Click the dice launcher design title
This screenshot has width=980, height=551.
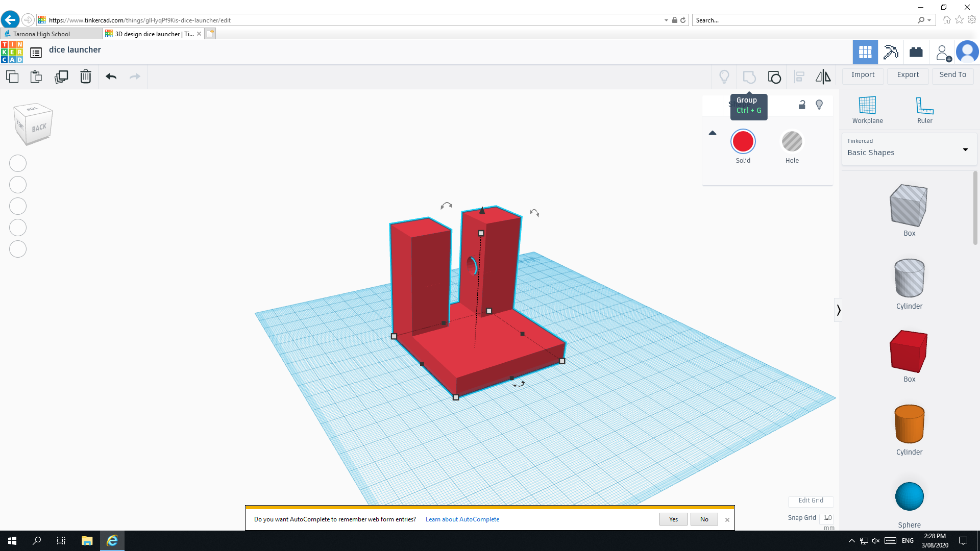75,50
